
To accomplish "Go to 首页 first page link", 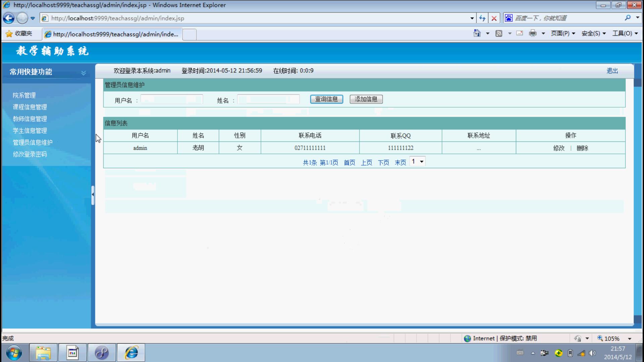I will tap(350, 163).
